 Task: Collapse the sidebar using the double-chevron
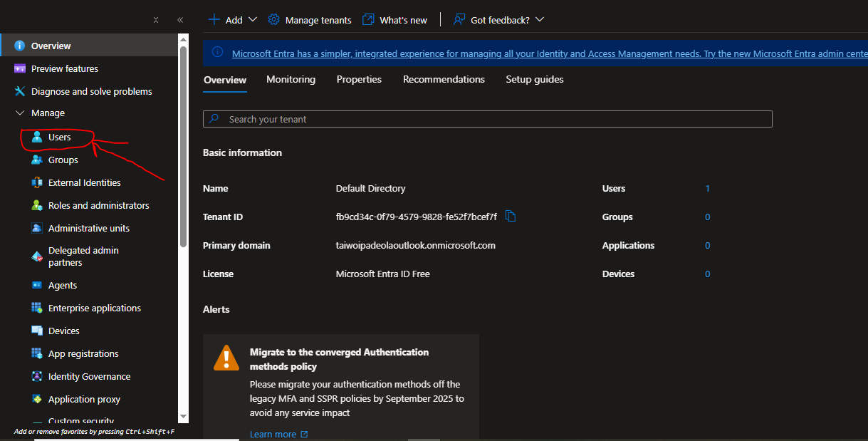(x=180, y=20)
